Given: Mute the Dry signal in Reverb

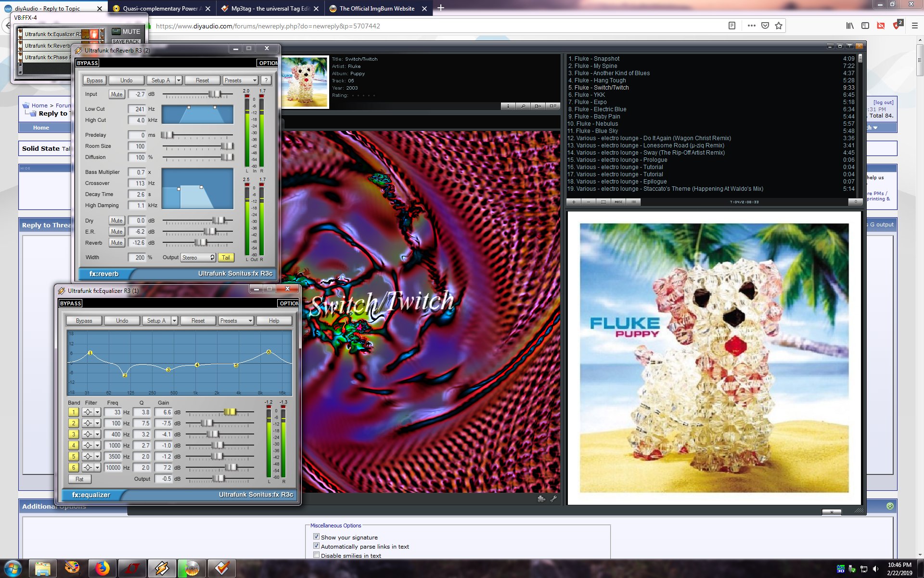Looking at the screenshot, I should click(116, 221).
